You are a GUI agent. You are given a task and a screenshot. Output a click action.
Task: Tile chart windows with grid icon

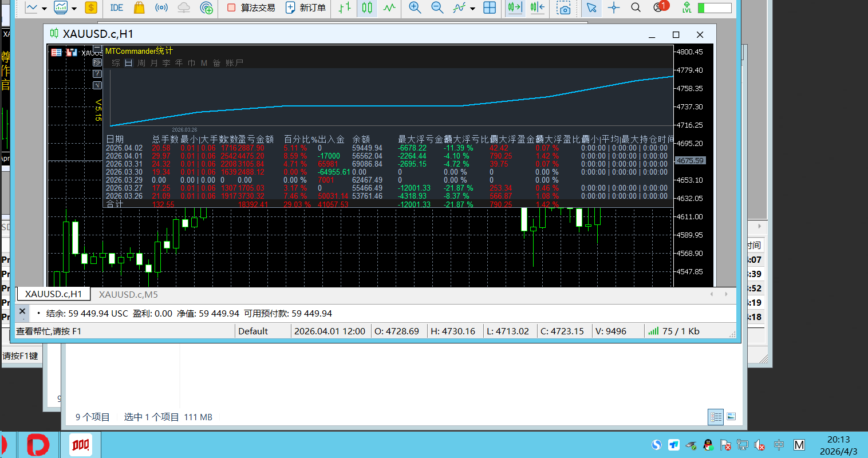(x=490, y=7)
